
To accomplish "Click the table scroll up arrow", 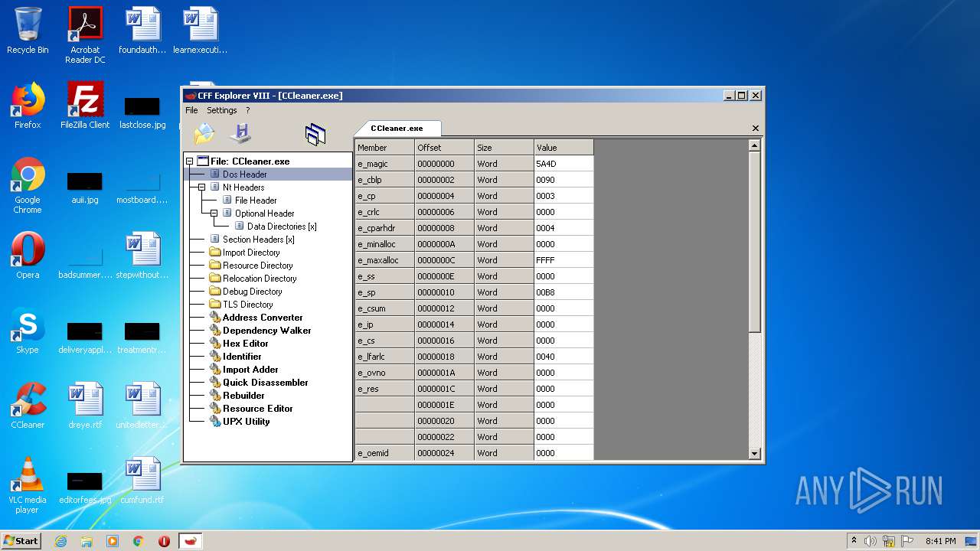I will (754, 145).
